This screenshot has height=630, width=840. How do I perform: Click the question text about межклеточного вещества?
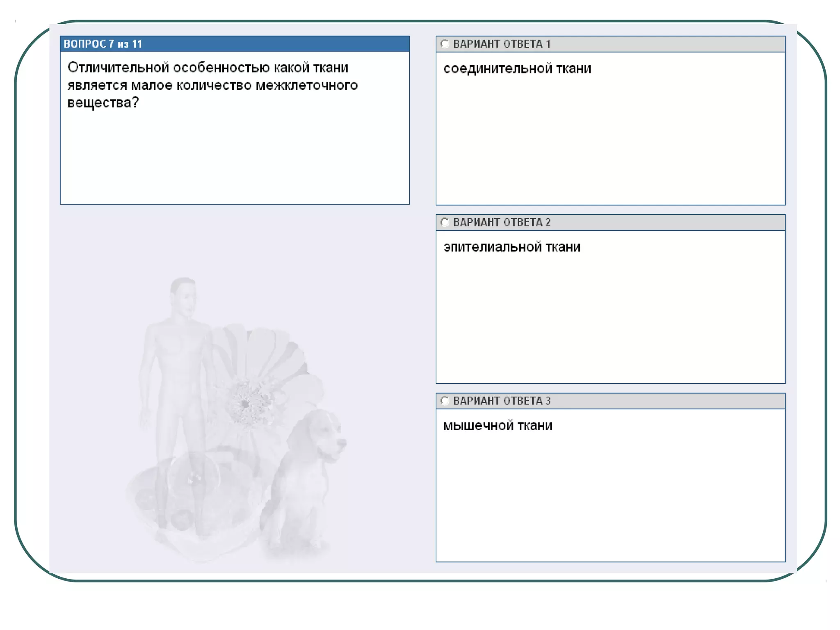coord(212,85)
